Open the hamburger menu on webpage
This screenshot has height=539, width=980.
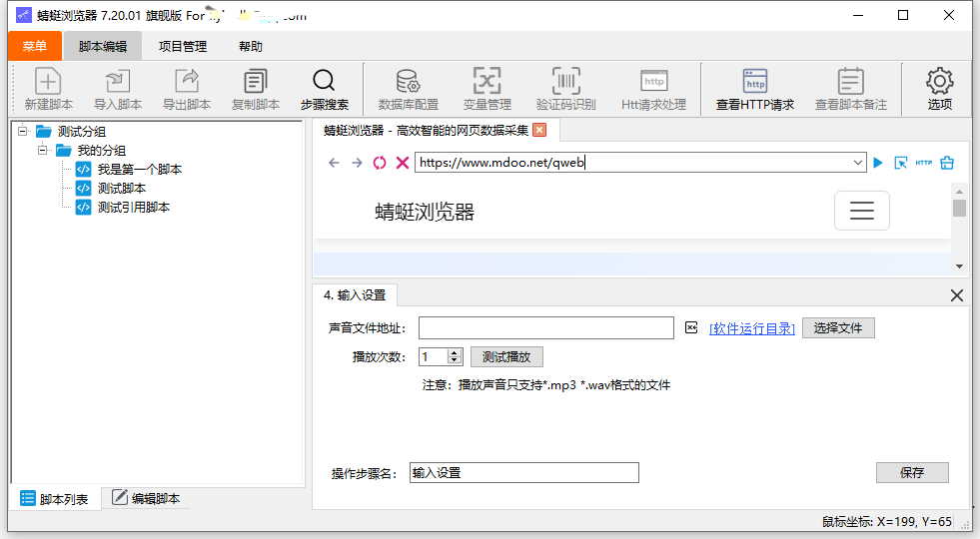click(862, 211)
